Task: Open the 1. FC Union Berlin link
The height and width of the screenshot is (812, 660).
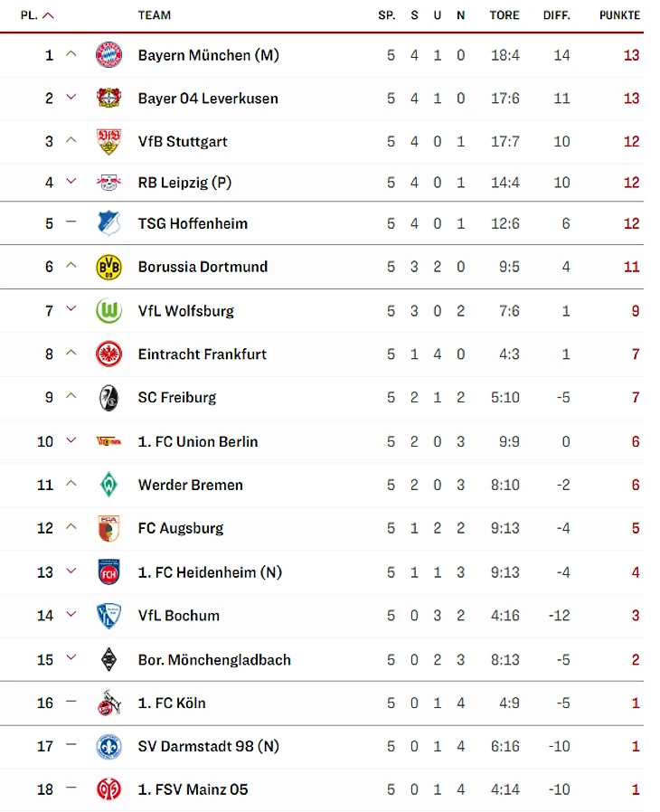Action: (198, 441)
